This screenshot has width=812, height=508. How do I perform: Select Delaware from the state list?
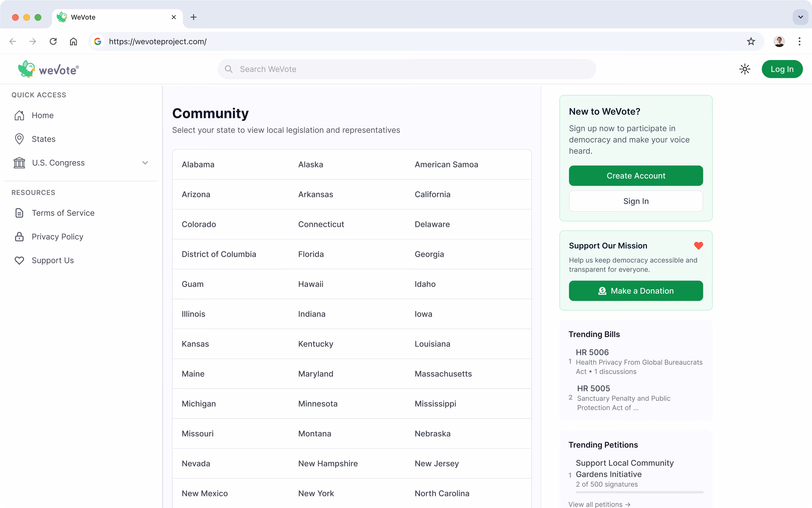click(432, 224)
